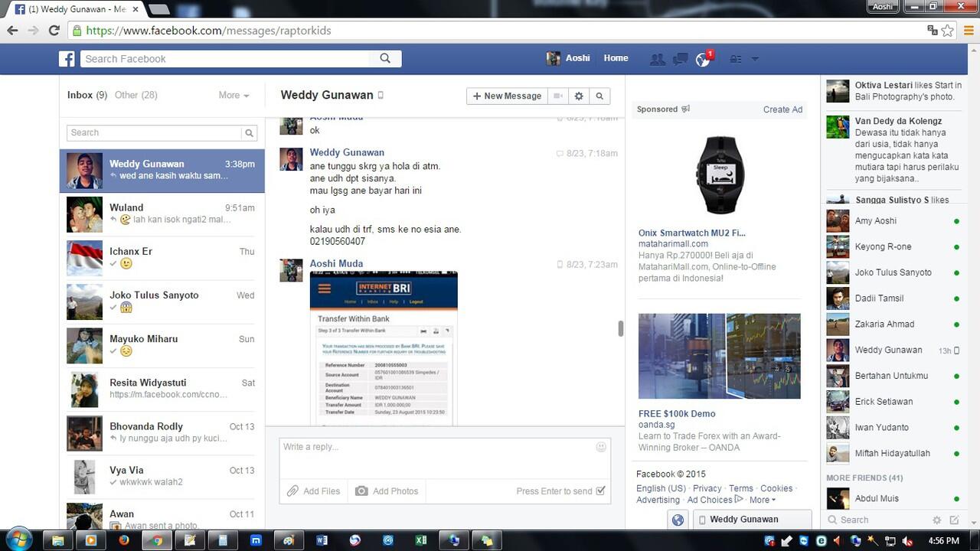The height and width of the screenshot is (551, 980).
Task: Click the Facebook logo icon
Action: click(x=68, y=59)
